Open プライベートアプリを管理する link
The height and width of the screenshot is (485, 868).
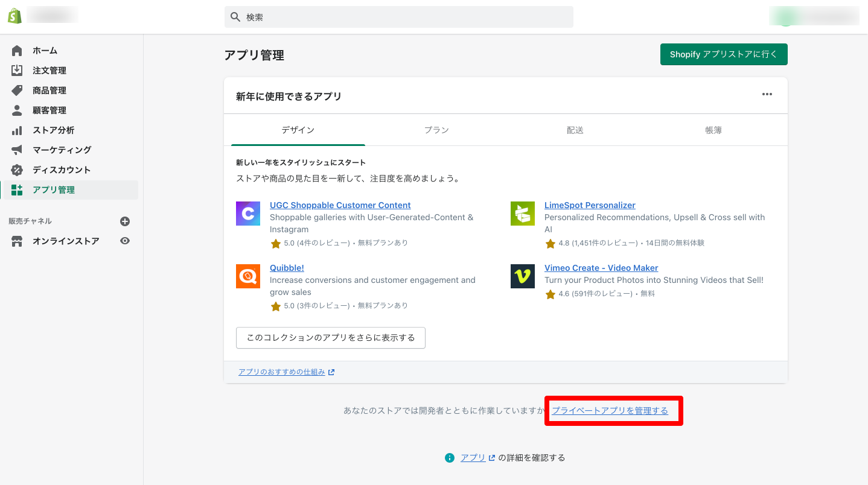(x=610, y=411)
